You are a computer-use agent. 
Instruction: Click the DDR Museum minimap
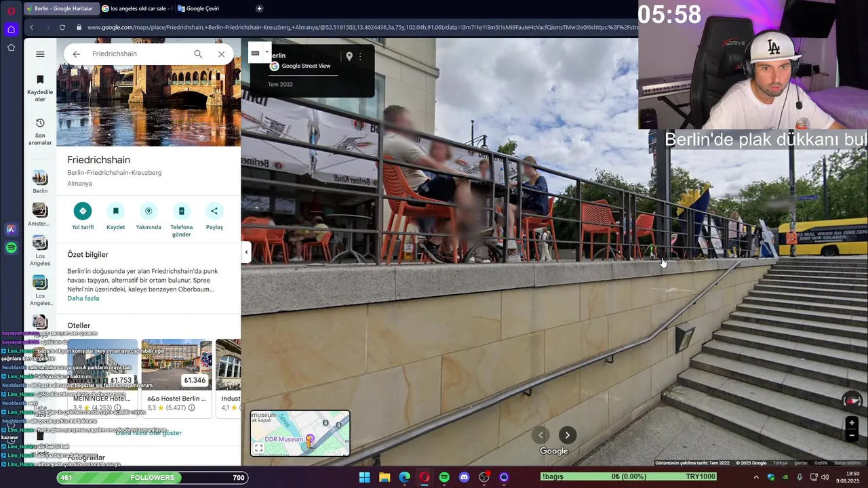pos(300,433)
